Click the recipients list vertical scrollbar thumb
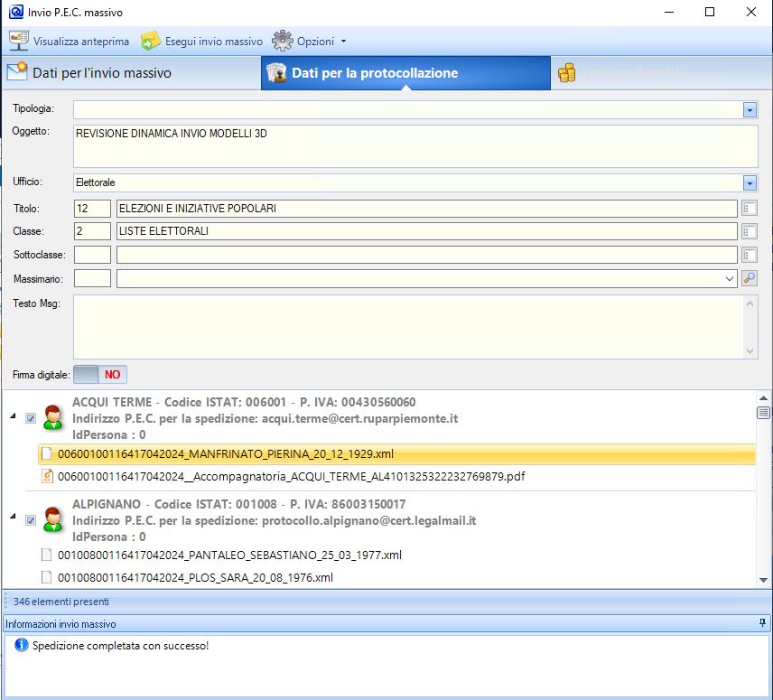 (x=763, y=412)
